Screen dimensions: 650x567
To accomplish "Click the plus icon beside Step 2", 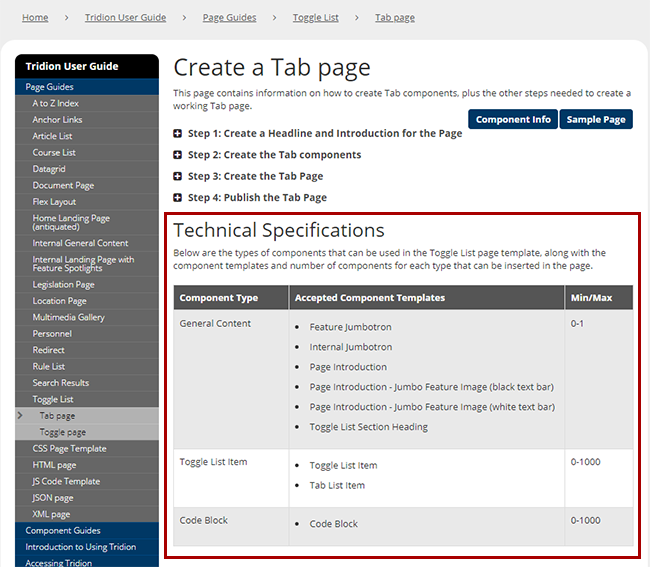I will point(178,155).
